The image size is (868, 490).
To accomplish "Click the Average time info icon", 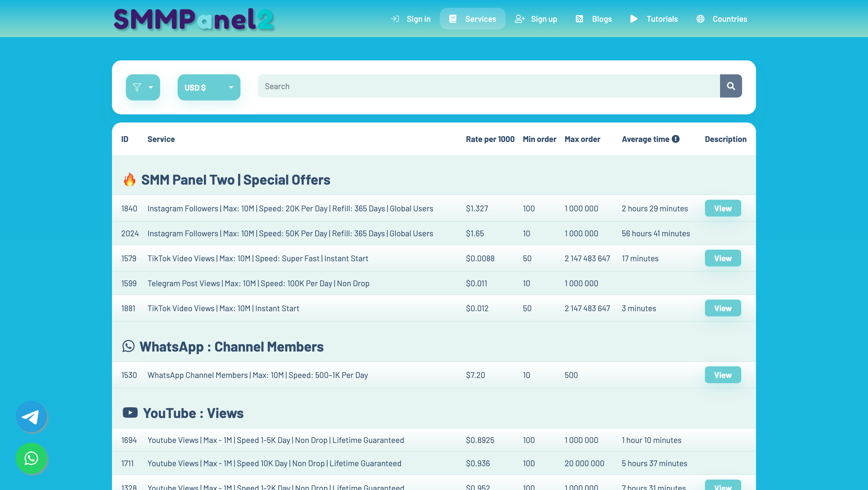I will coord(675,139).
